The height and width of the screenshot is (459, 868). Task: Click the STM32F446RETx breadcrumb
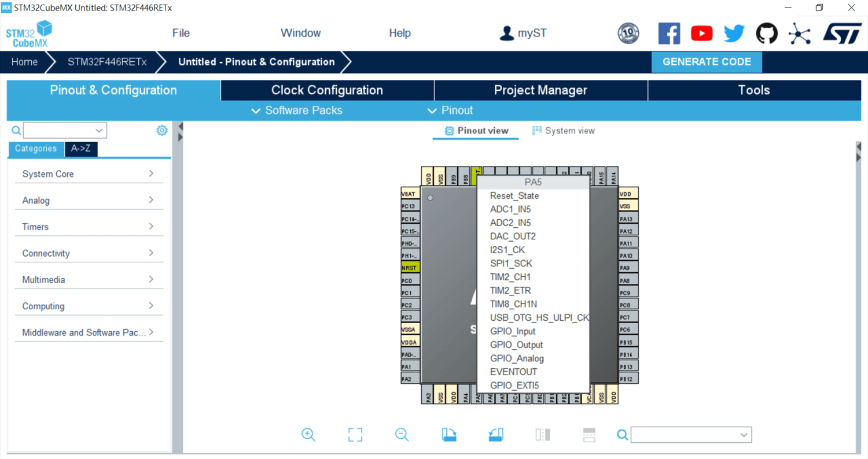coord(107,62)
